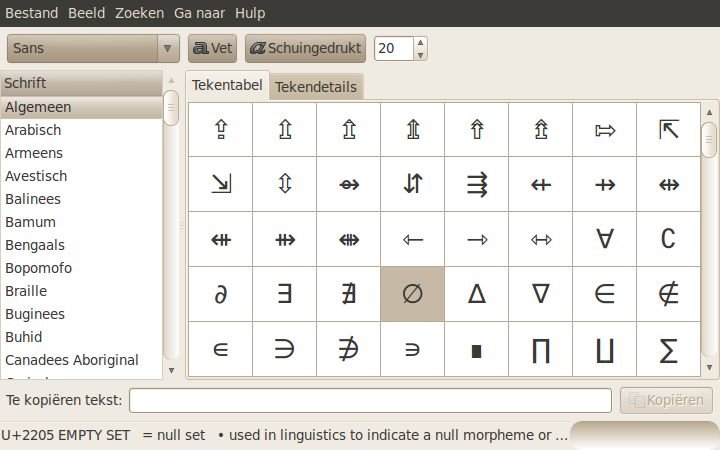Decrease font size with down stepper arrow
Image resolution: width=720 pixels, height=450 pixels.
click(420, 55)
